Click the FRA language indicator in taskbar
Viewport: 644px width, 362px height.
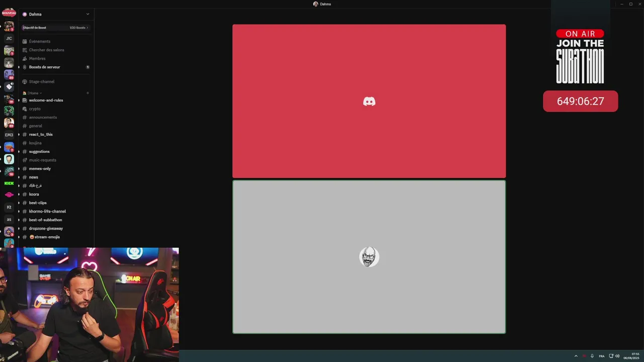[602, 356]
